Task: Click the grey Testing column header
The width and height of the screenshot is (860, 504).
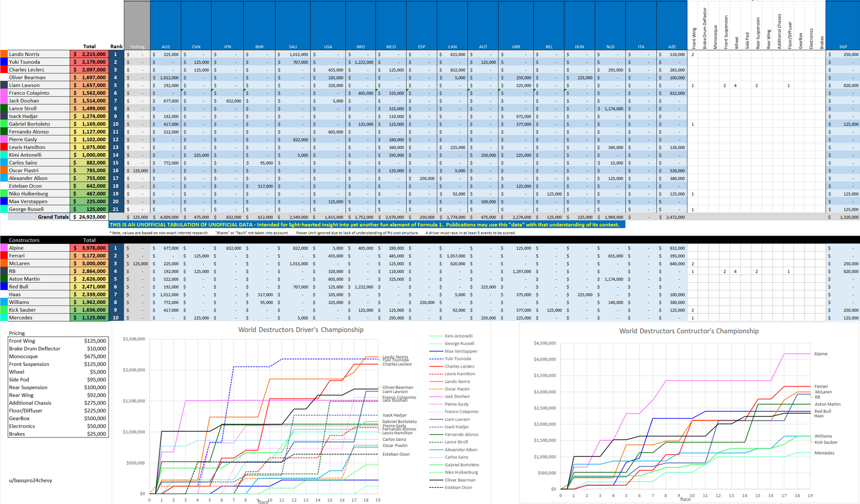Action: (x=137, y=47)
